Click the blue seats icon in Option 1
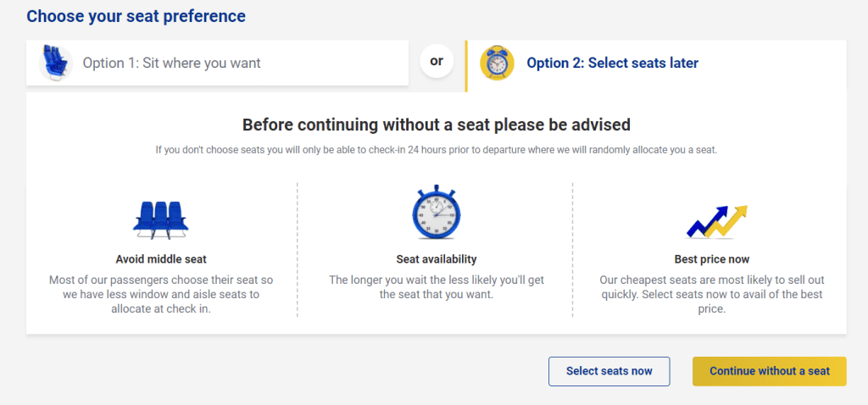868x405 pixels. coord(55,63)
